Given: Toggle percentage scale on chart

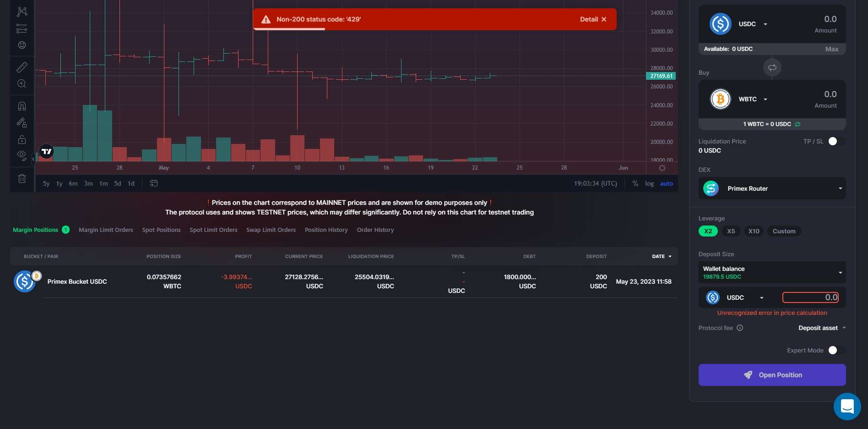Looking at the screenshot, I should (635, 183).
